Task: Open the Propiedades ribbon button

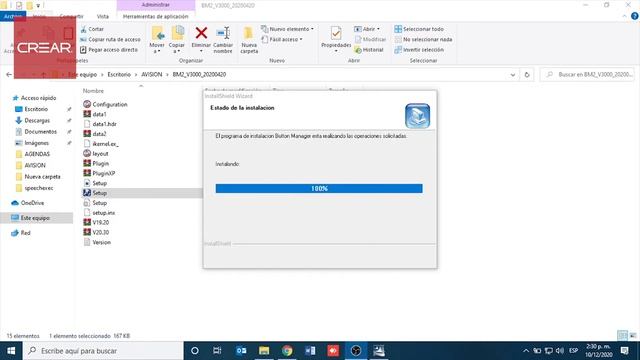Action: [x=336, y=40]
